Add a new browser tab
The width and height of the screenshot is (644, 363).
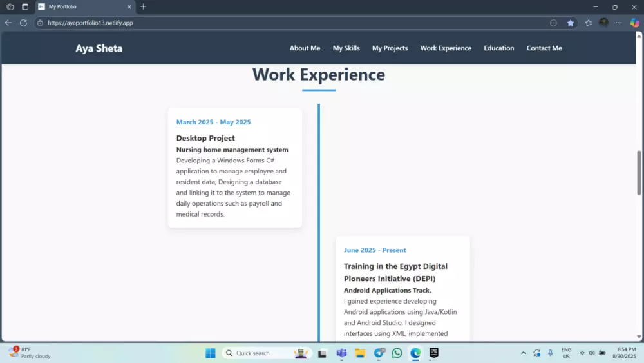tap(143, 6)
